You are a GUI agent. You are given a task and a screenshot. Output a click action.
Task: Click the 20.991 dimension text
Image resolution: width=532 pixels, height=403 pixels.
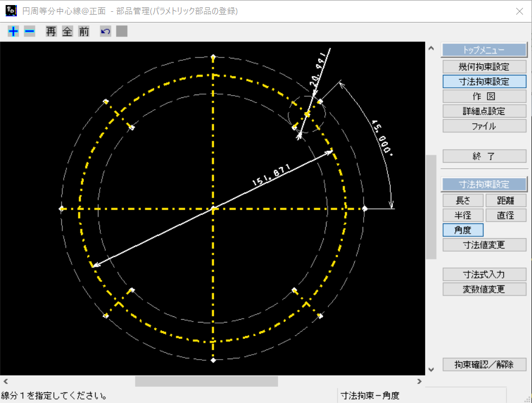coord(319,69)
